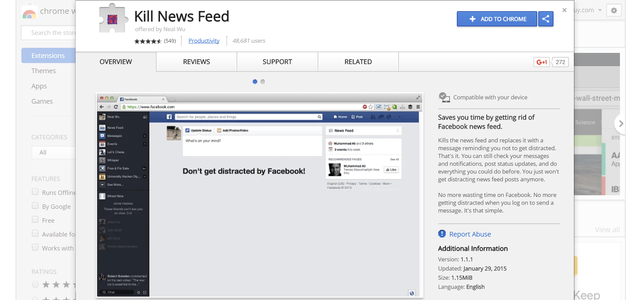The height and width of the screenshot is (300, 644).
Task: Close the extension detail dialog
Action: (x=564, y=10)
